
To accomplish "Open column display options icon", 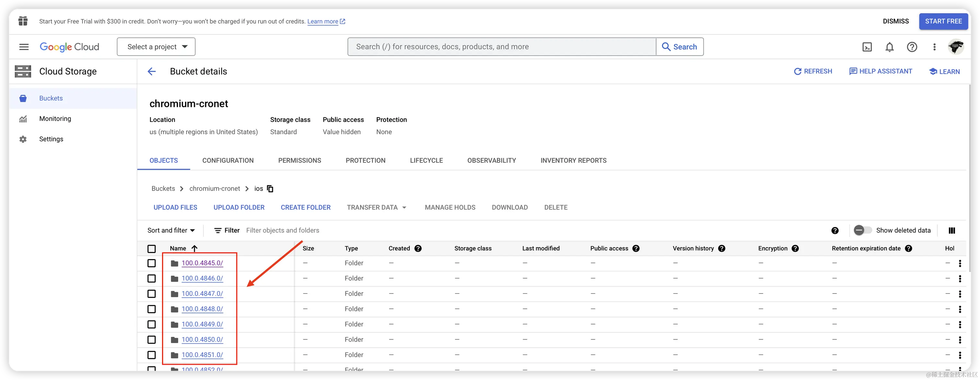I will point(952,231).
